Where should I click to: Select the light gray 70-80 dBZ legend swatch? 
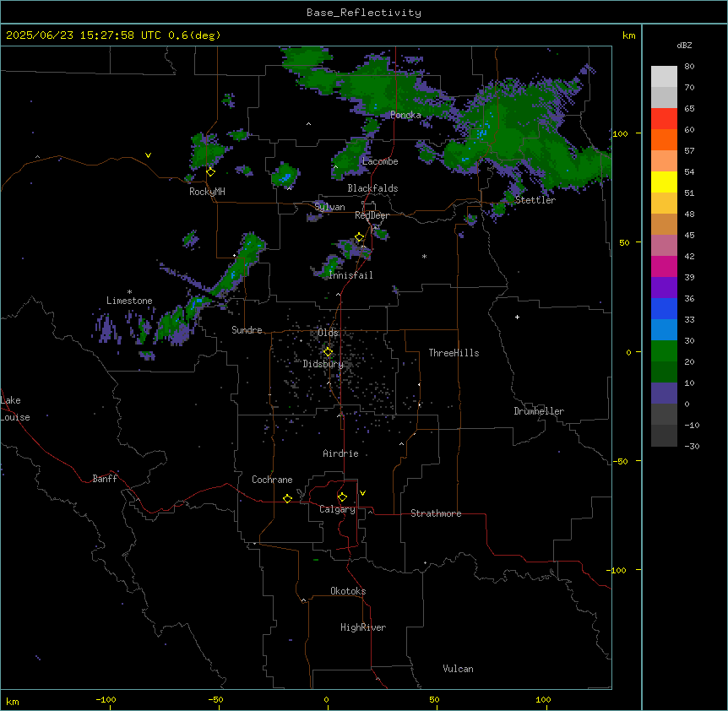[x=664, y=77]
